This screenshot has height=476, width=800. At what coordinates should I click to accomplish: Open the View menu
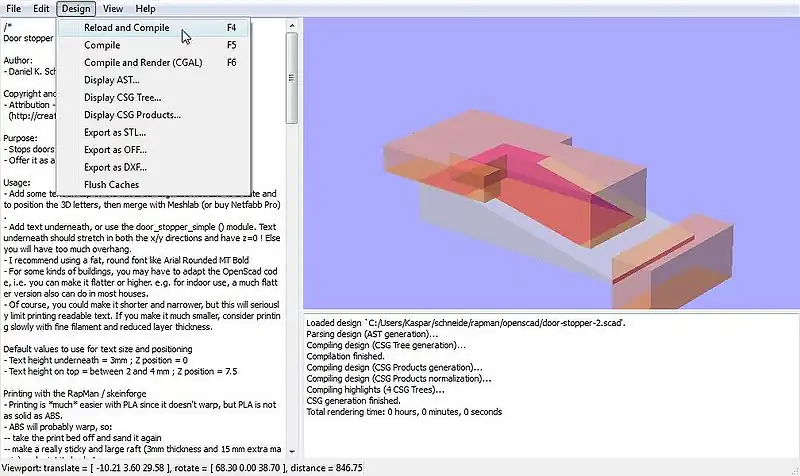pyautogui.click(x=113, y=8)
